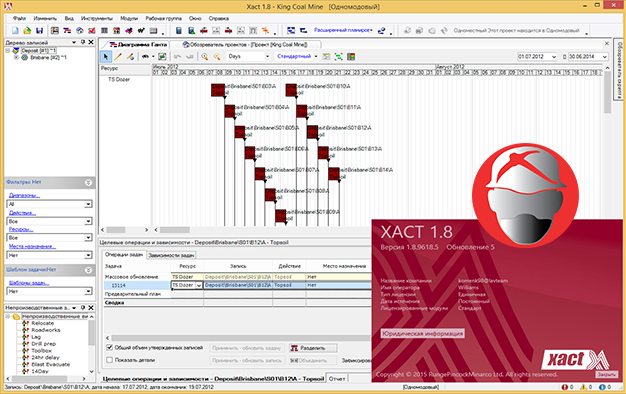Click the green fit-to-window icon in the Gantt toolbar
The height and width of the screenshot is (394, 626).
[339, 57]
